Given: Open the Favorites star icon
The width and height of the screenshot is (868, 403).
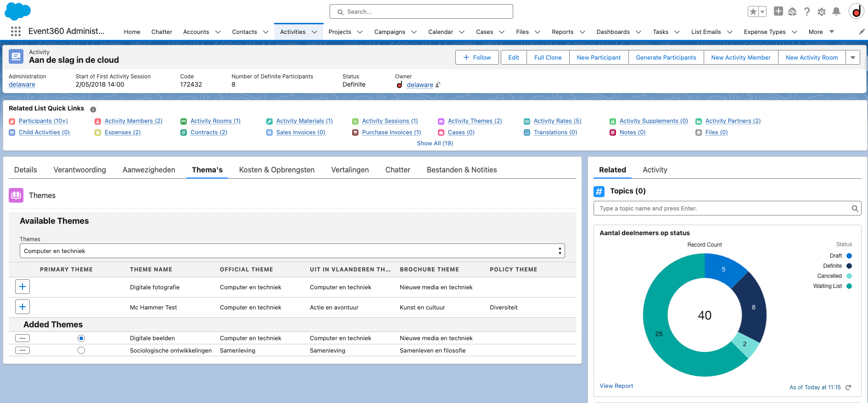Looking at the screenshot, I should 753,11.
